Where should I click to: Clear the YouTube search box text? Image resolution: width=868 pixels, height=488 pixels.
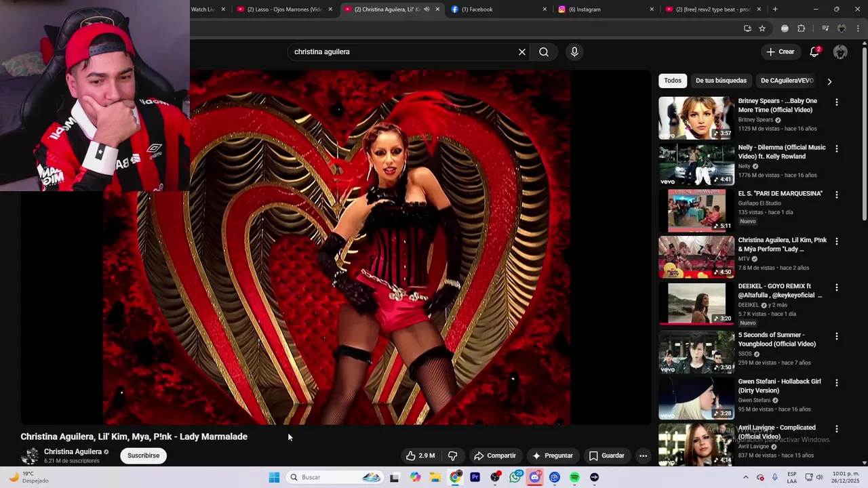coord(522,52)
